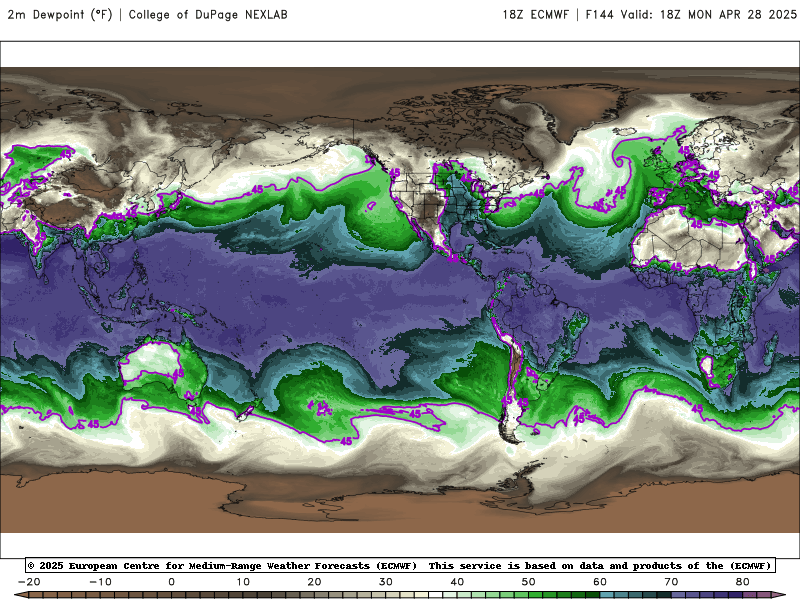Click the 0 value on the color scale

(x=171, y=582)
